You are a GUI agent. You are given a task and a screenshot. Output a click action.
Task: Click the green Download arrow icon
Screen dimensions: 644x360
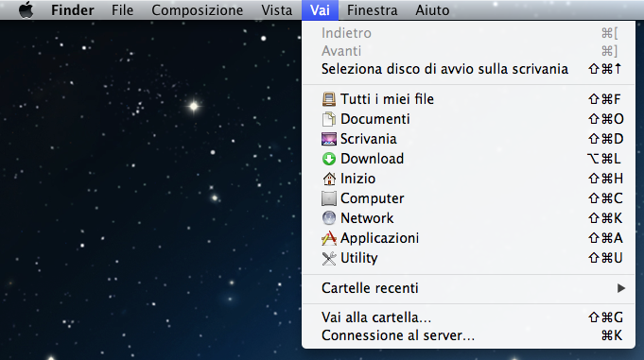(328, 159)
